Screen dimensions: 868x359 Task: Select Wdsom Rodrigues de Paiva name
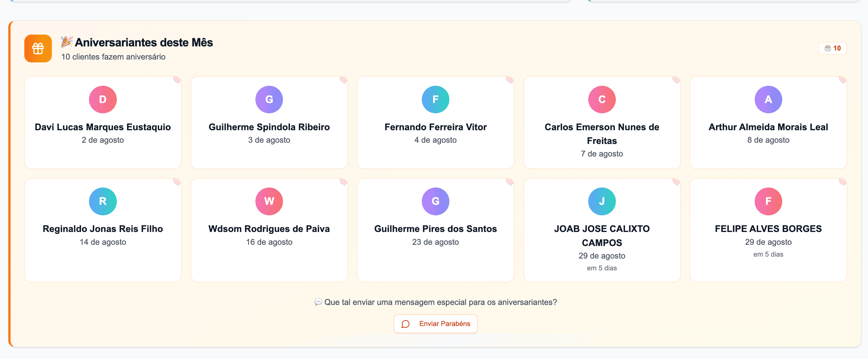pos(269,229)
